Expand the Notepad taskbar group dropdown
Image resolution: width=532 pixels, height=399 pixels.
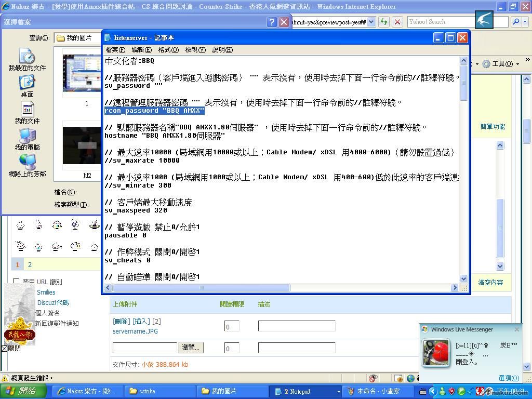point(339,391)
